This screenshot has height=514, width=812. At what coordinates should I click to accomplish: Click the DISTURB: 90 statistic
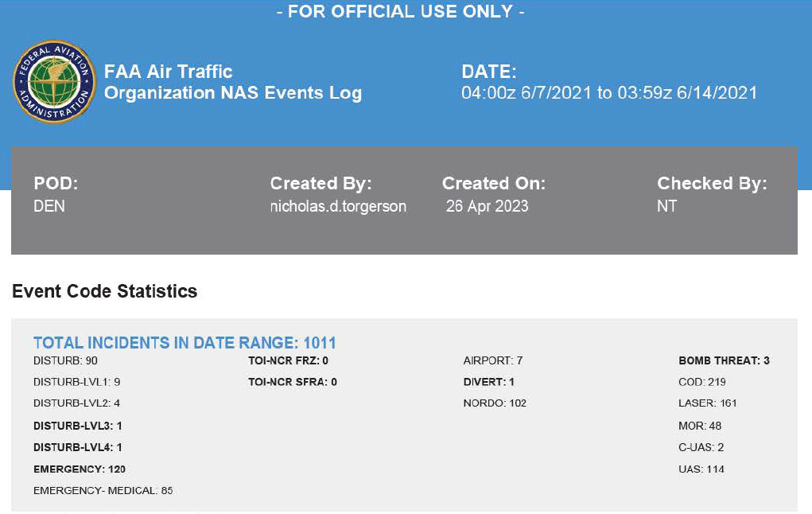click(65, 361)
